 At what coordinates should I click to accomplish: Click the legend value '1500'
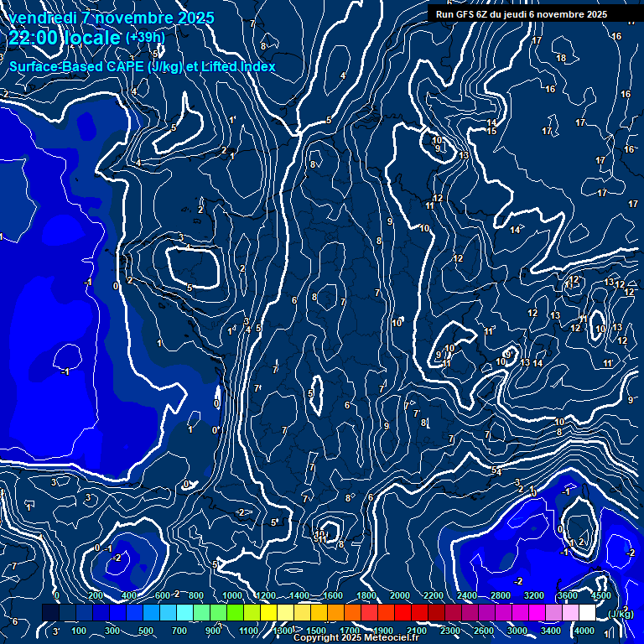pos(316,631)
